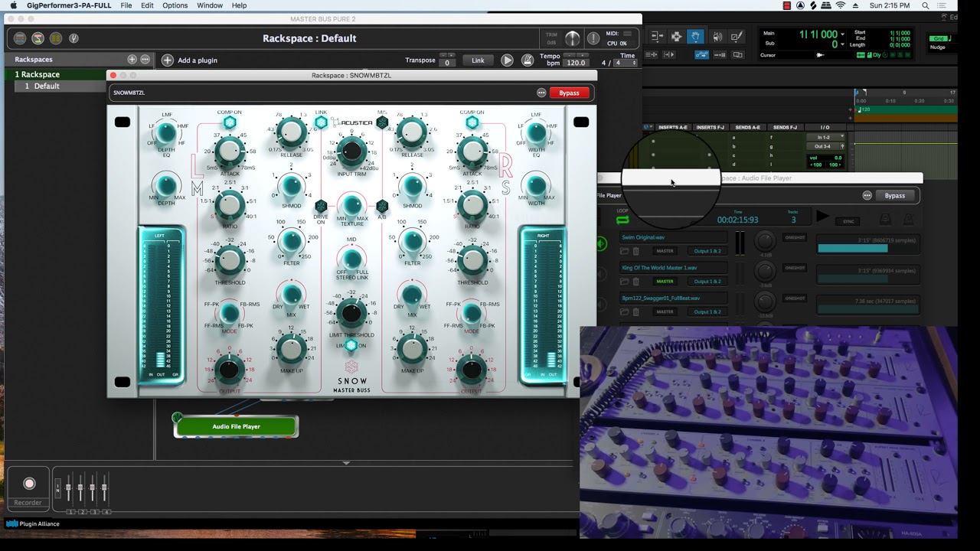Image resolution: width=980 pixels, height=551 pixels.
Task: Click the setlist view icon next to panels icon
Action: coord(56,38)
